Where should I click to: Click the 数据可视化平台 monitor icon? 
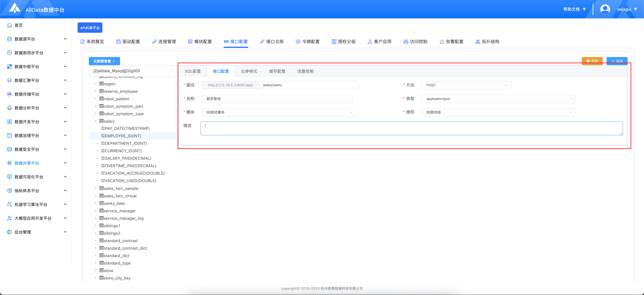[9, 177]
